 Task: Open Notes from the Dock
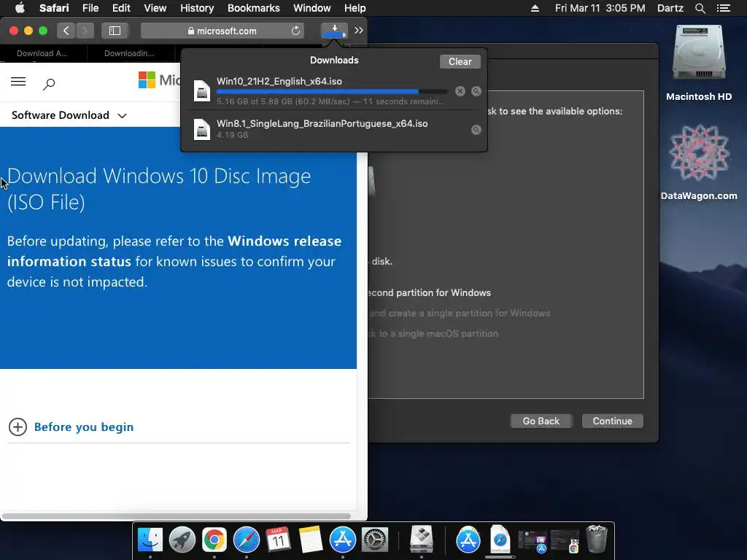[x=311, y=540]
